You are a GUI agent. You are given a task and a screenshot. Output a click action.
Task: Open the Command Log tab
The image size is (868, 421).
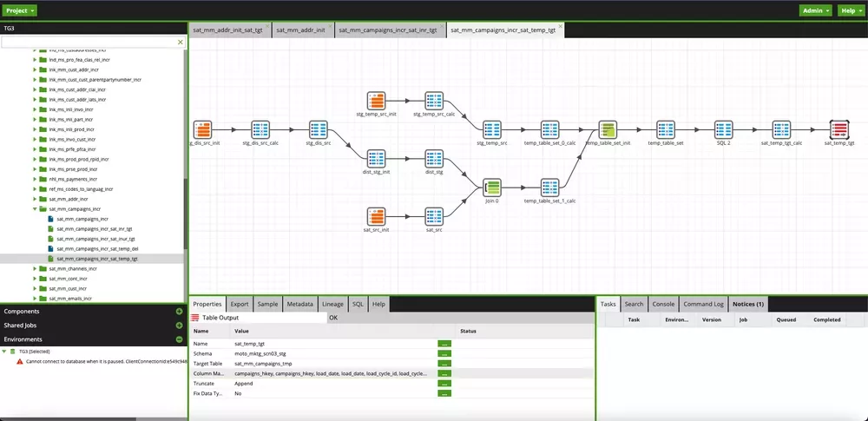pyautogui.click(x=703, y=304)
